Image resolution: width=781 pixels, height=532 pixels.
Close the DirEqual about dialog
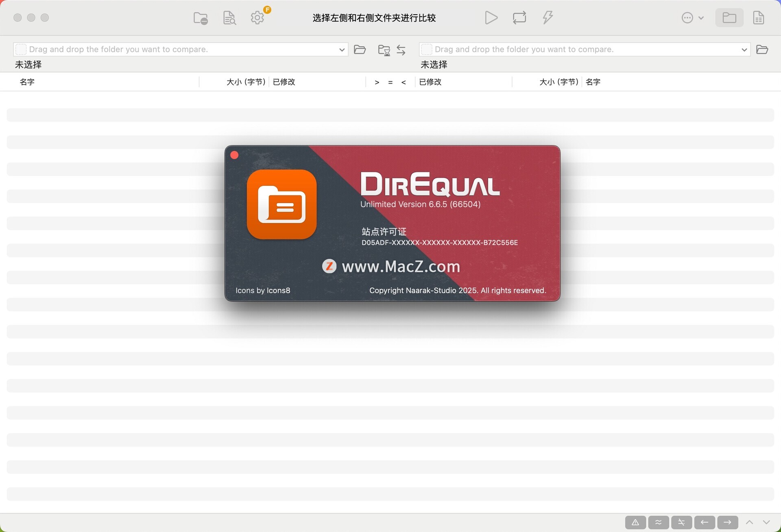coord(234,155)
